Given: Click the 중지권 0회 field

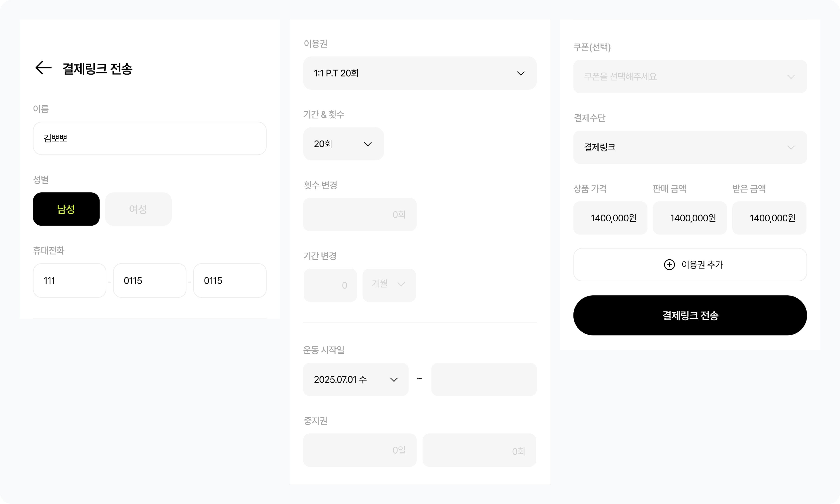Looking at the screenshot, I should coord(479,450).
